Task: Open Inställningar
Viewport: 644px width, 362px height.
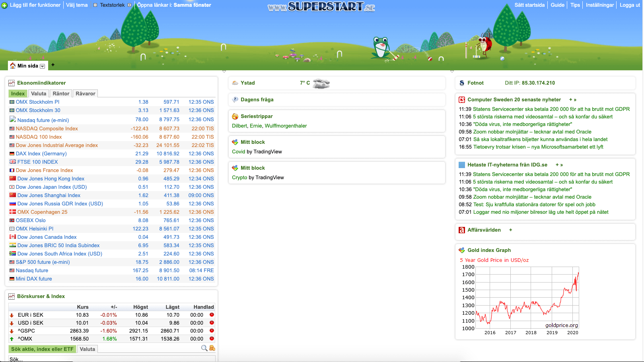Action: [600, 5]
